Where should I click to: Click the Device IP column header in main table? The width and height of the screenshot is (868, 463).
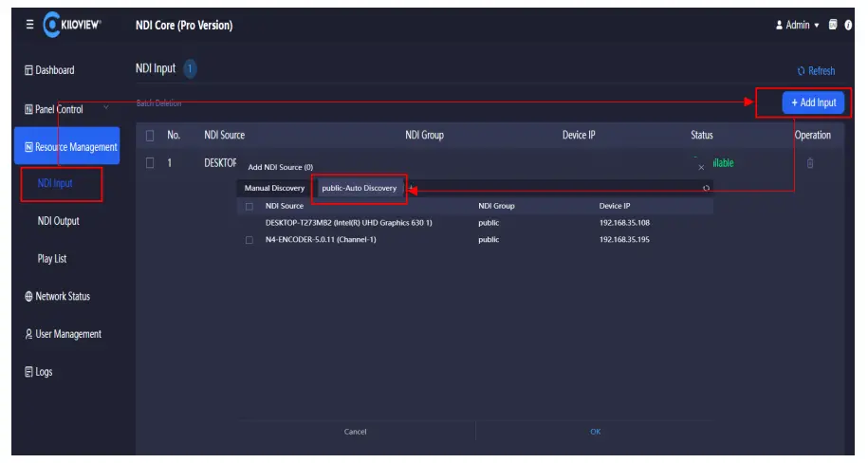579,135
